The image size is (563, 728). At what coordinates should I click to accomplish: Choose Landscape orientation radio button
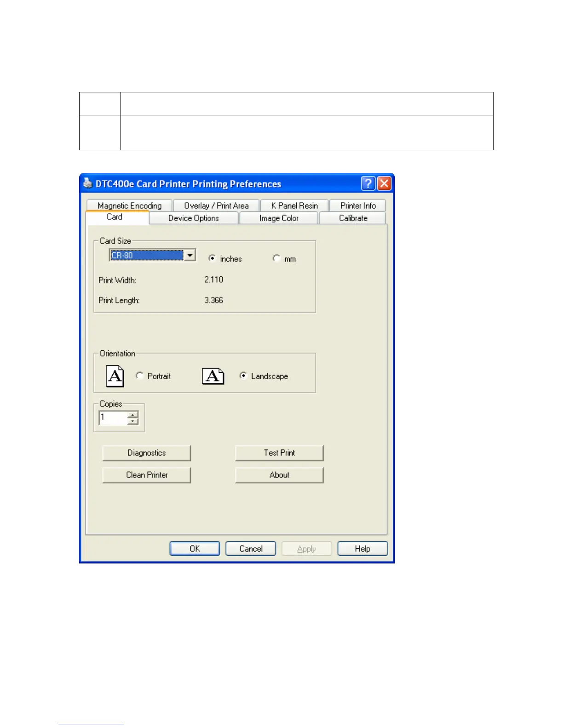click(243, 375)
